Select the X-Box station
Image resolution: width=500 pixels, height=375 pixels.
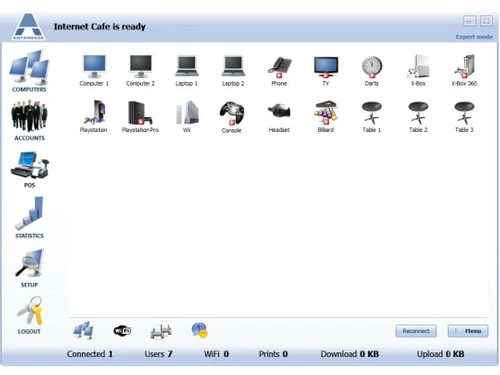[x=418, y=71]
